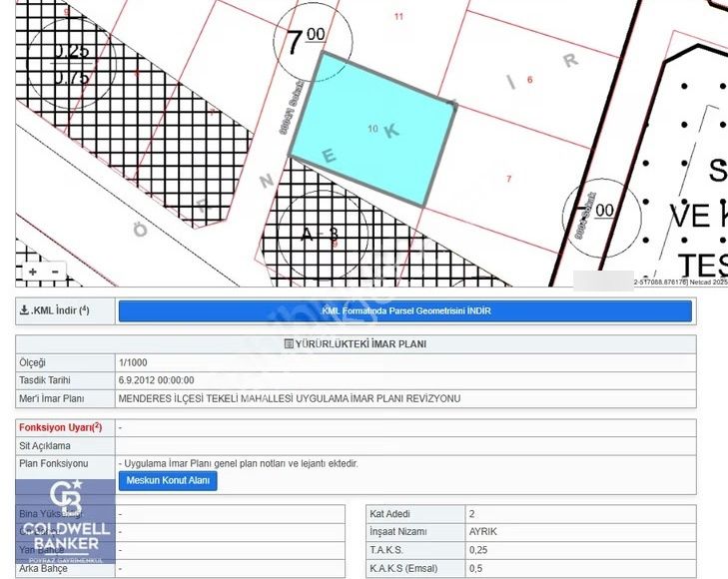
Task: Click the İnşaat Nizamı AYRIK value
Action: [482, 531]
